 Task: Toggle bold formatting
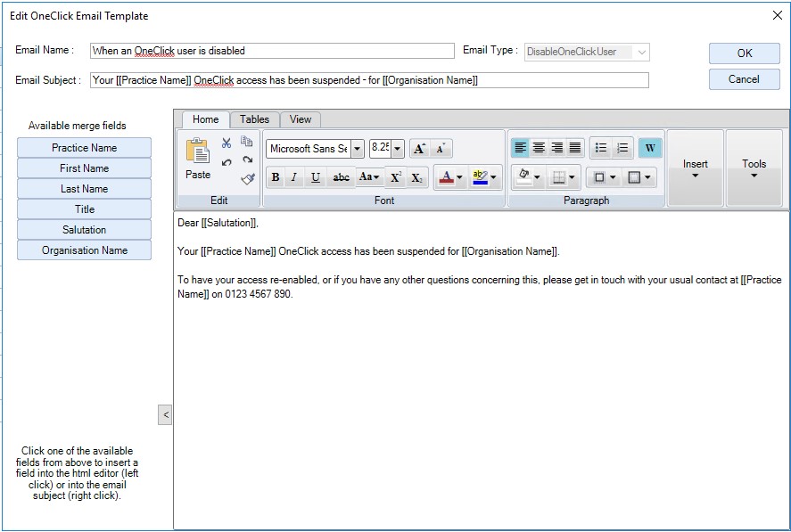point(276,177)
